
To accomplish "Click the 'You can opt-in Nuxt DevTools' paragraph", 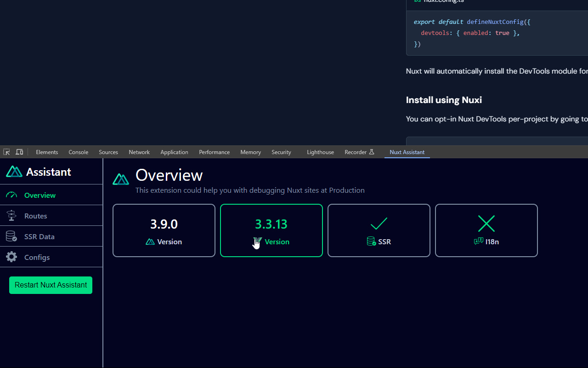I will point(497,119).
